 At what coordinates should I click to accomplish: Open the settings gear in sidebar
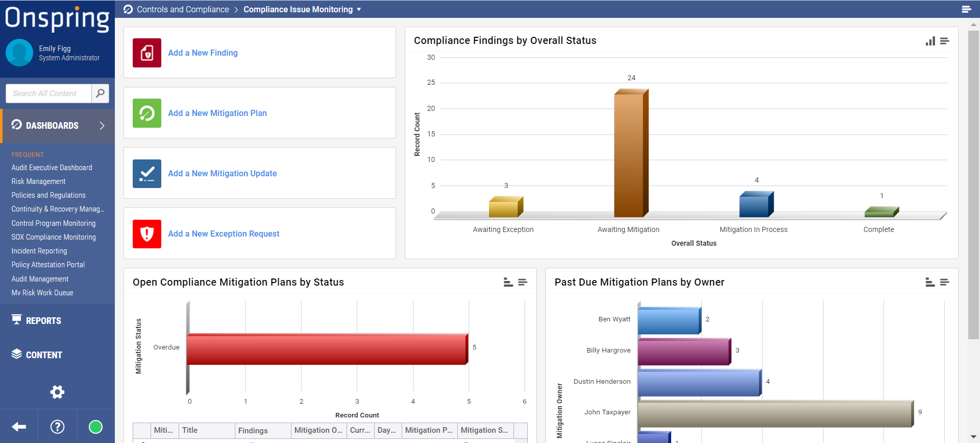click(57, 392)
